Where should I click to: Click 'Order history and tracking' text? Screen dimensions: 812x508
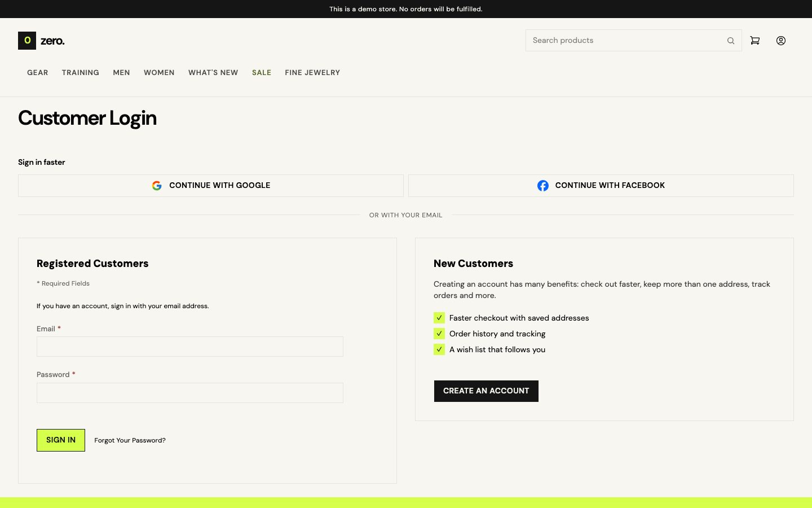tap(497, 334)
